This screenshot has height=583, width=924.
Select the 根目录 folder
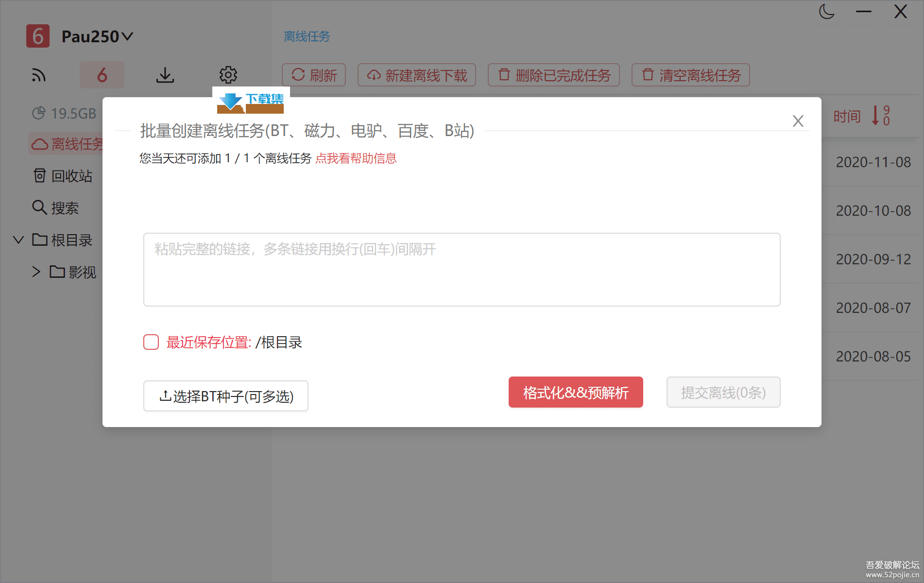(x=62, y=240)
